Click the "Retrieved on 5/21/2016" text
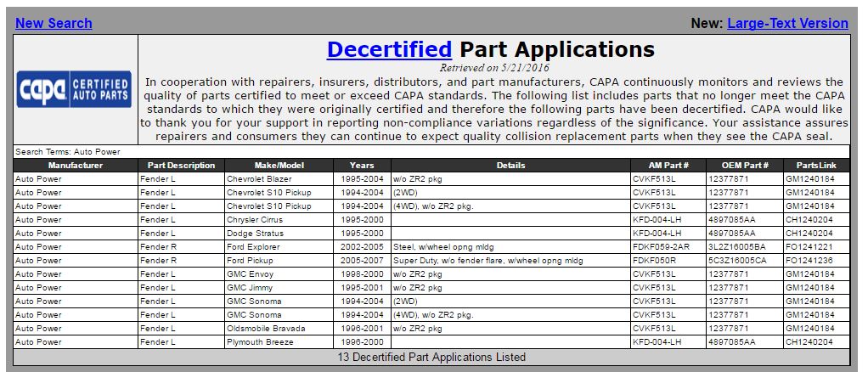 tap(494, 68)
